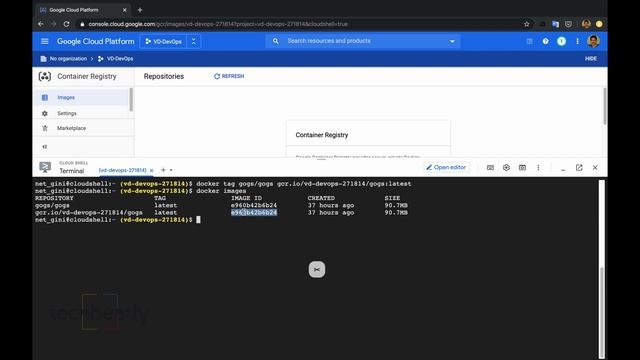Click the Open editor button
Viewport: 640px width, 360px height.
click(446, 167)
